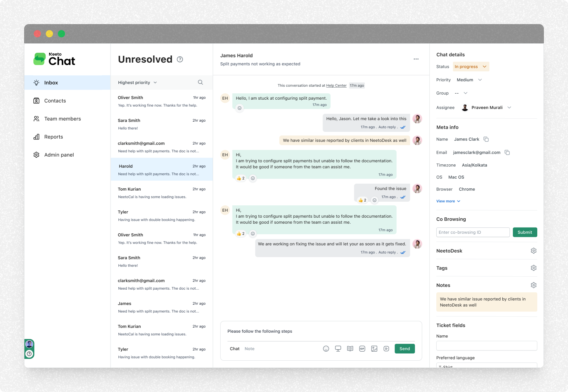Attach an image to the reply
This screenshot has width=568, height=392.
pyautogui.click(x=374, y=349)
